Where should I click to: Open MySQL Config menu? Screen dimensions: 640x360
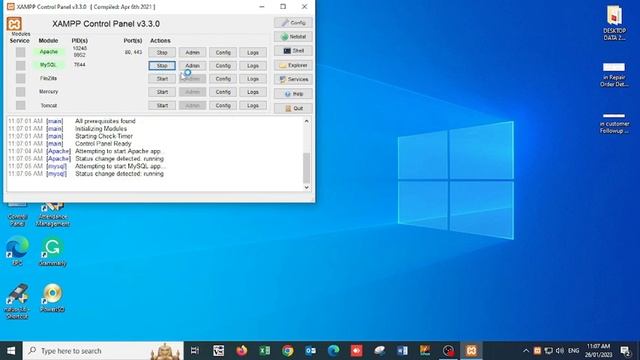tap(223, 66)
